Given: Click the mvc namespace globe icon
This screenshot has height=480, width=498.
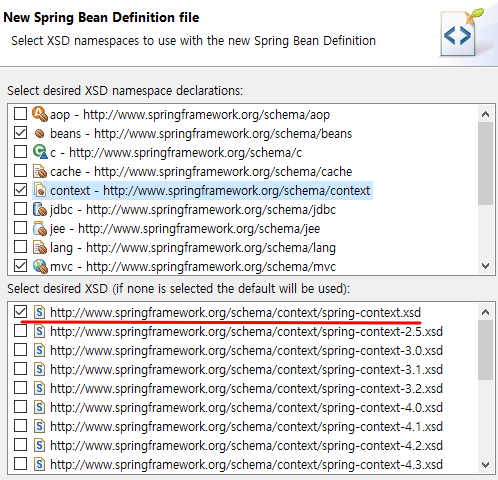Looking at the screenshot, I should (x=40, y=266).
